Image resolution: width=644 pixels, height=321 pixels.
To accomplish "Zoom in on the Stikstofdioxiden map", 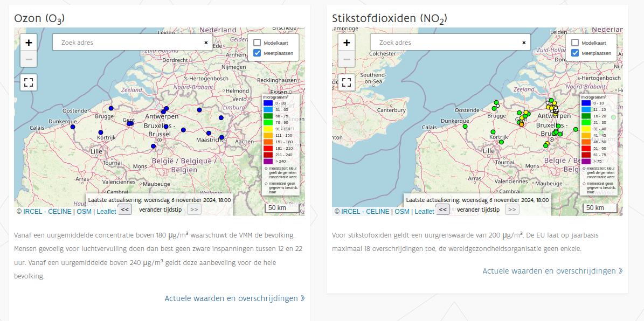I will tap(347, 43).
